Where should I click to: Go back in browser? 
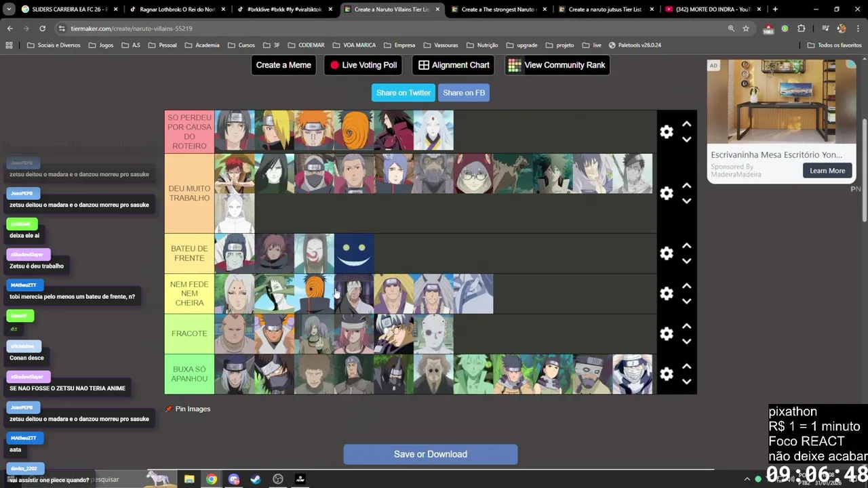[x=10, y=28]
